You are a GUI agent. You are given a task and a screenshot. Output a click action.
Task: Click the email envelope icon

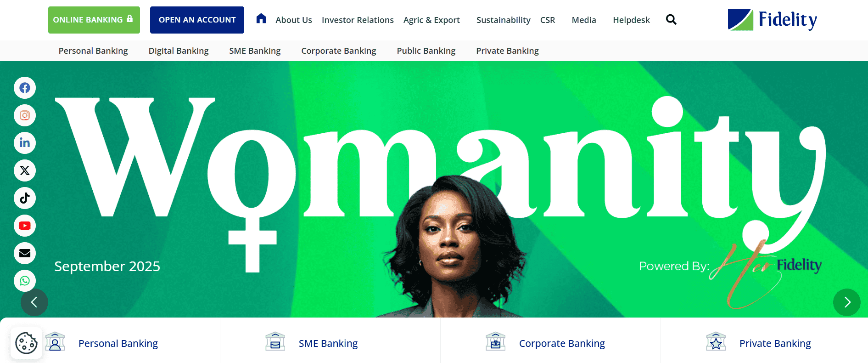(x=25, y=253)
